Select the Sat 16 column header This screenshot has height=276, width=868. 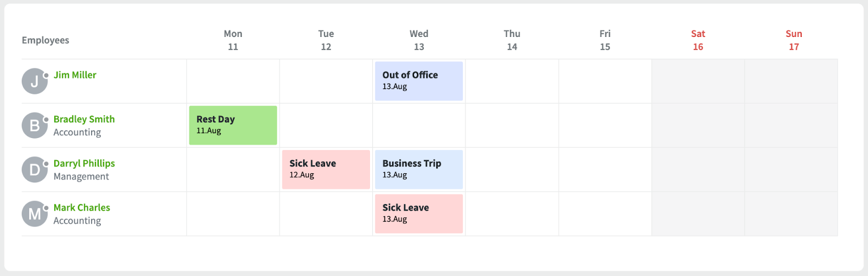coord(698,40)
